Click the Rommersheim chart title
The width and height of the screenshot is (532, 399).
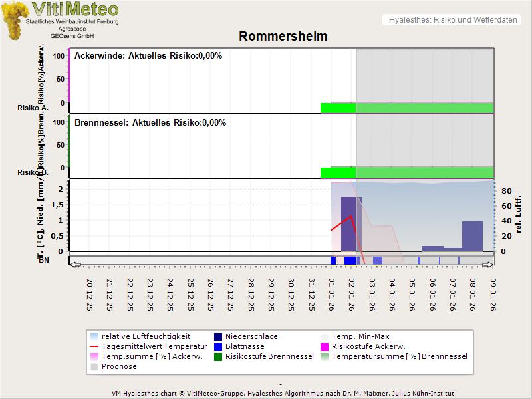[283, 37]
